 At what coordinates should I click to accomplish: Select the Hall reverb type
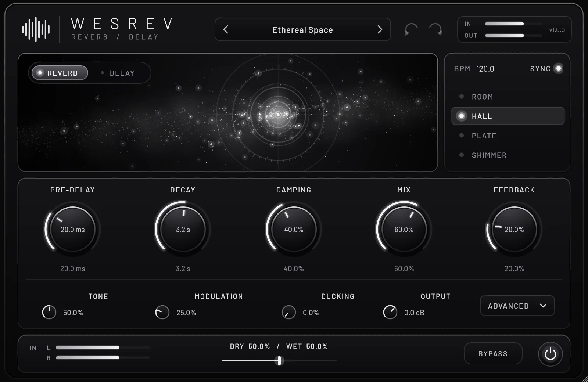pyautogui.click(x=508, y=116)
